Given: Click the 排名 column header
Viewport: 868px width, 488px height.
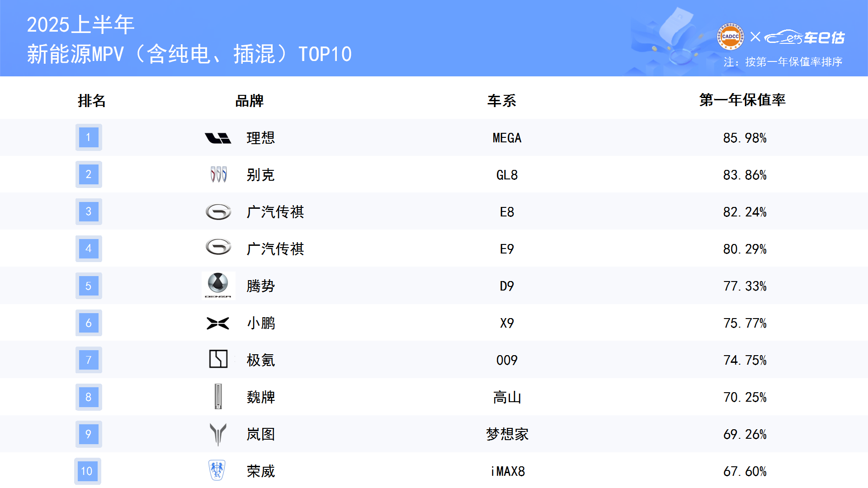Looking at the screenshot, I should (92, 100).
